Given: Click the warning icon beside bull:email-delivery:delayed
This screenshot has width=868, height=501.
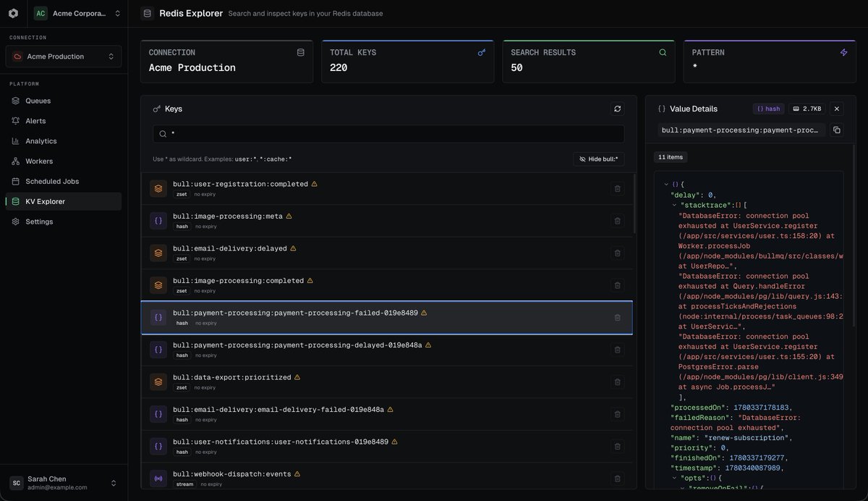Looking at the screenshot, I should 293,248.
